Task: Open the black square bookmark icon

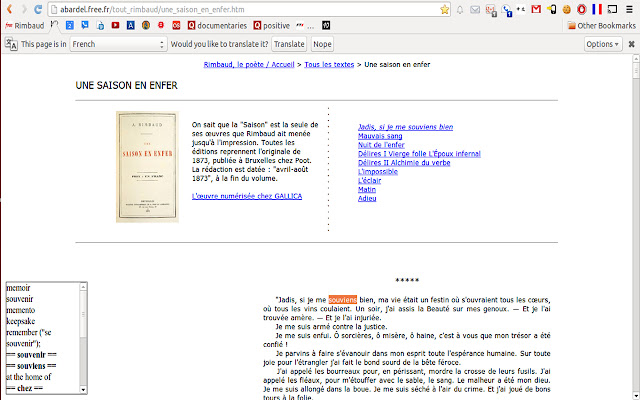Action: [x=326, y=26]
